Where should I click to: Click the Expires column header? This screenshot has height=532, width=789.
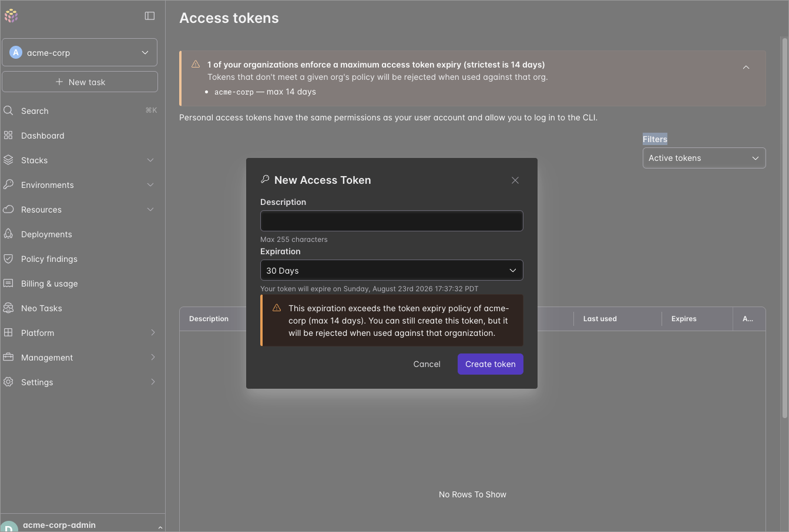684,319
